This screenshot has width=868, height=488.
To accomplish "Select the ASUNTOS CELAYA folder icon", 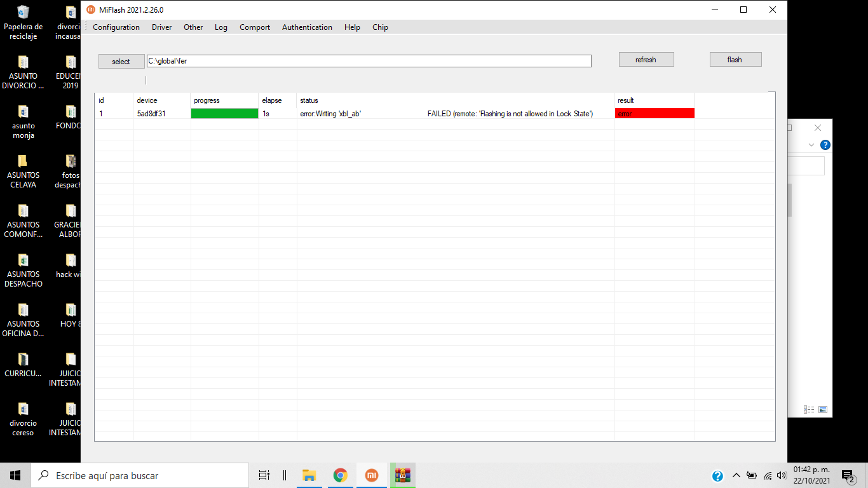I will pyautogui.click(x=24, y=171).
